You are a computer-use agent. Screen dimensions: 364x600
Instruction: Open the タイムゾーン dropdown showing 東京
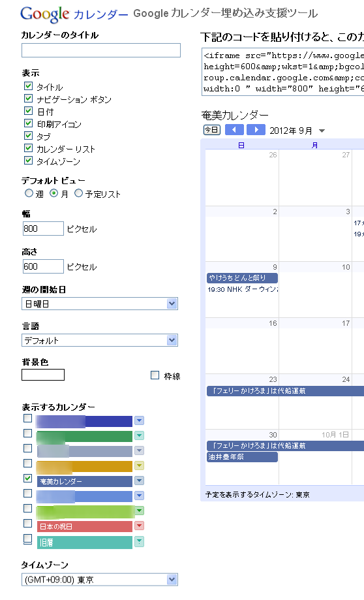point(100,580)
